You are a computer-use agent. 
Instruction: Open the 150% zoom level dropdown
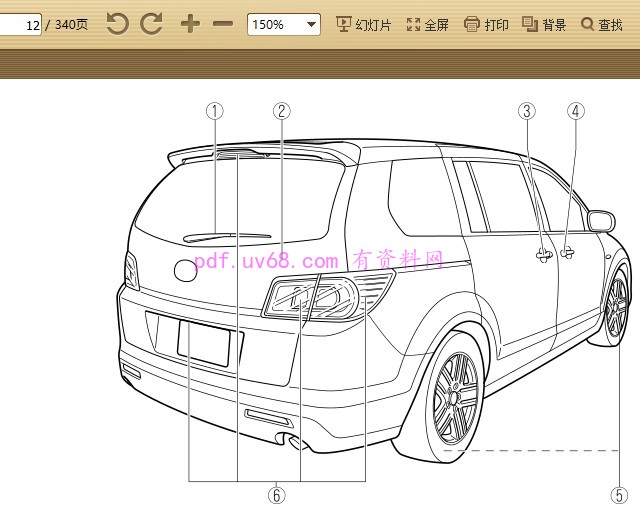[x=284, y=24]
